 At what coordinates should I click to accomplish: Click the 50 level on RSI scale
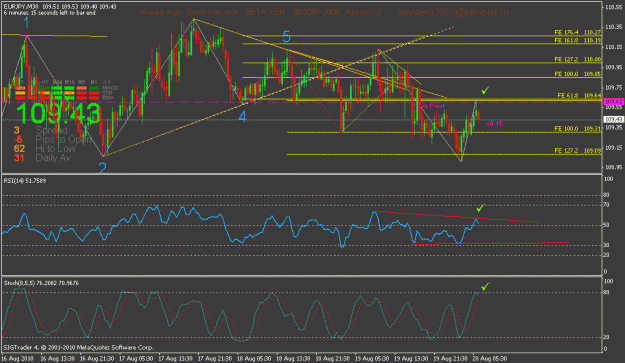pyautogui.click(x=606, y=225)
